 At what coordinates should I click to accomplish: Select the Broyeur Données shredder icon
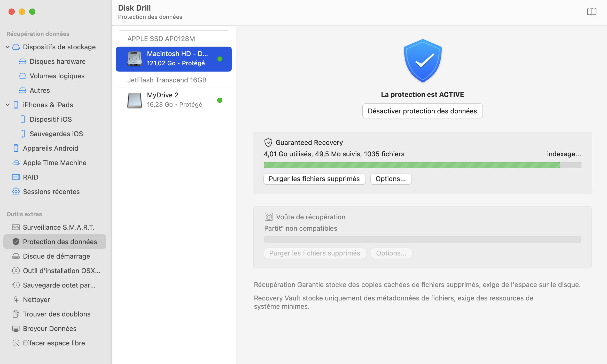(15, 328)
